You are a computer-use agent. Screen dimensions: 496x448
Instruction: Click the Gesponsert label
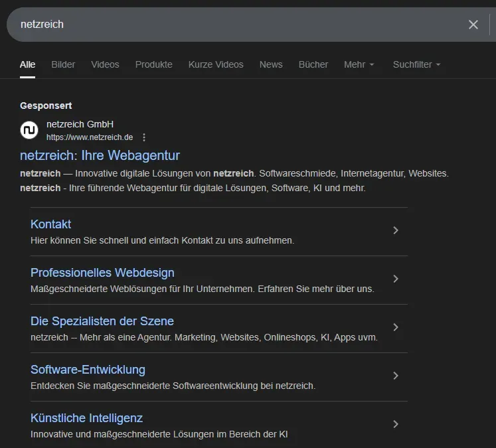(x=46, y=106)
